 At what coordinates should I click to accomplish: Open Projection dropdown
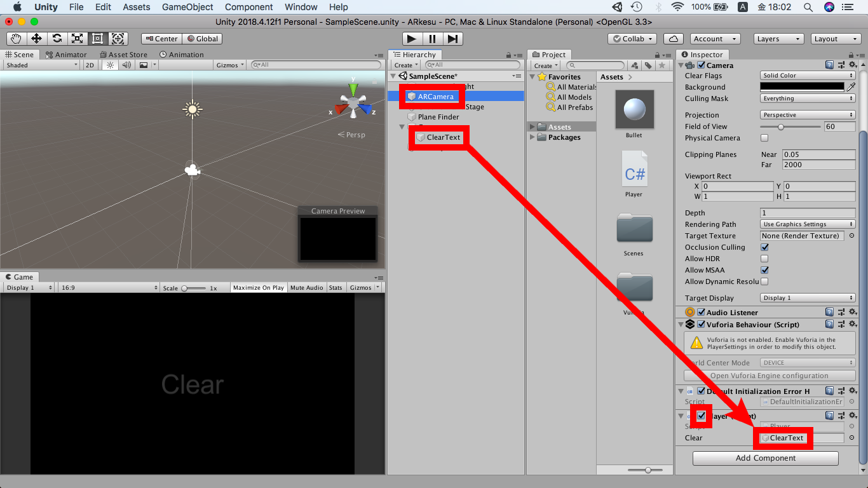pyautogui.click(x=808, y=115)
